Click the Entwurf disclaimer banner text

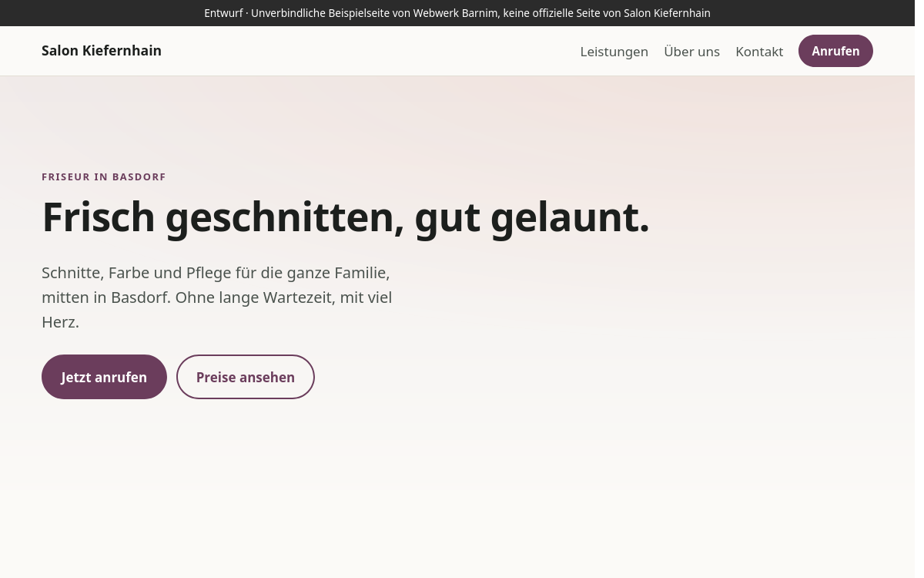pyautogui.click(x=457, y=13)
